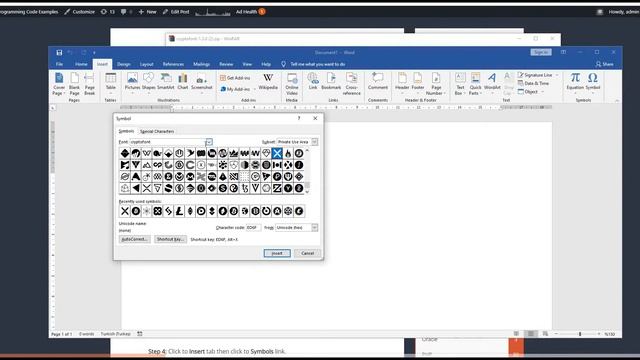This screenshot has height=360, width=640.
Task: Save document via quick access save icon
Action: (59, 52)
